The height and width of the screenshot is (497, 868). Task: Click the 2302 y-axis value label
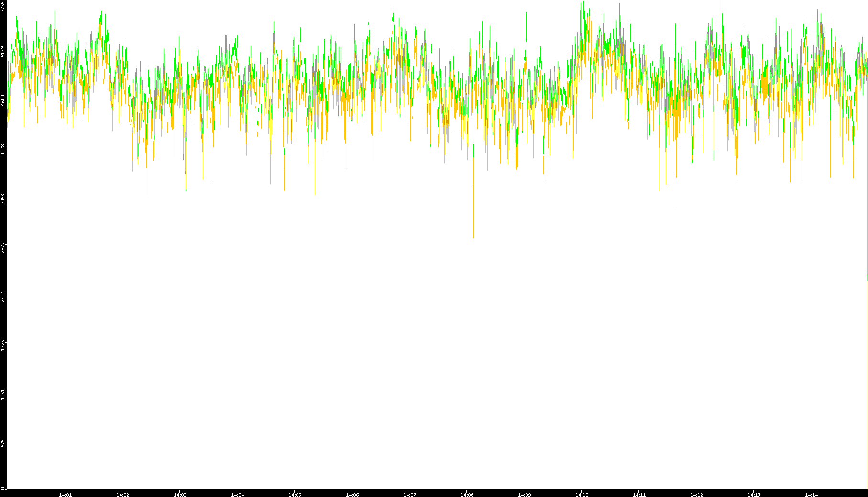(x=3, y=296)
